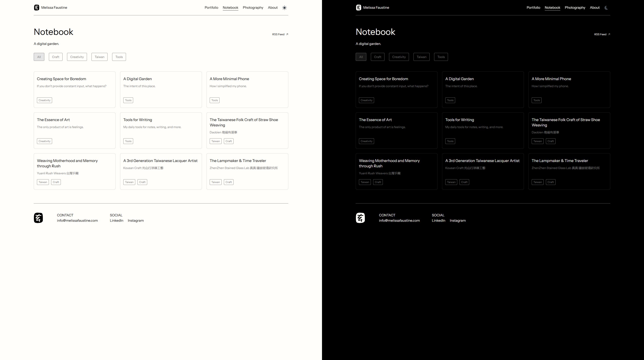
Task: Open LinkedIn link in light footer
Action: (116, 221)
